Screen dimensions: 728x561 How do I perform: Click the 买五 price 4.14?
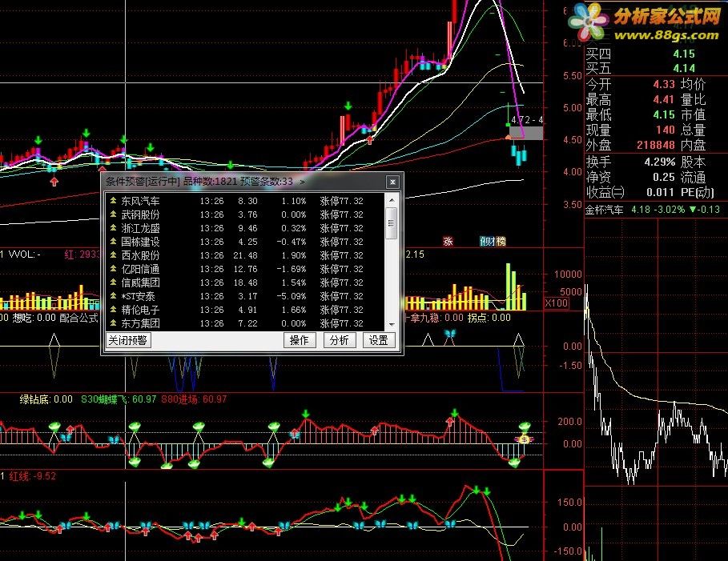(x=684, y=68)
